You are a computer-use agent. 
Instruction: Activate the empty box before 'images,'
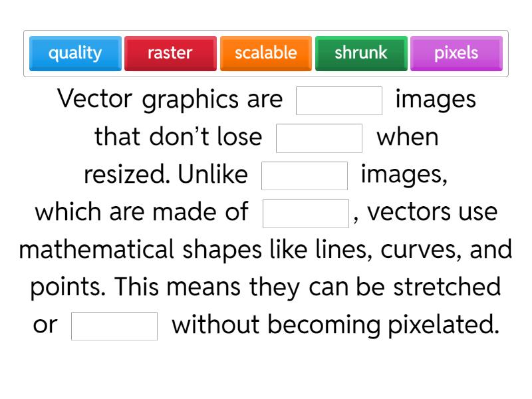tap(305, 176)
